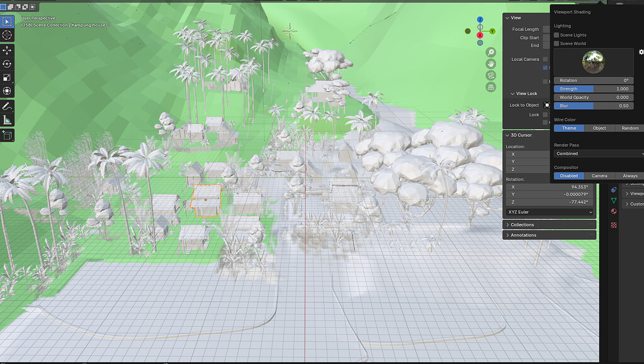Viewport: 644px width, 364px height.
Task: Open the XYZ Euler rotation mode dropdown
Action: [x=549, y=212]
